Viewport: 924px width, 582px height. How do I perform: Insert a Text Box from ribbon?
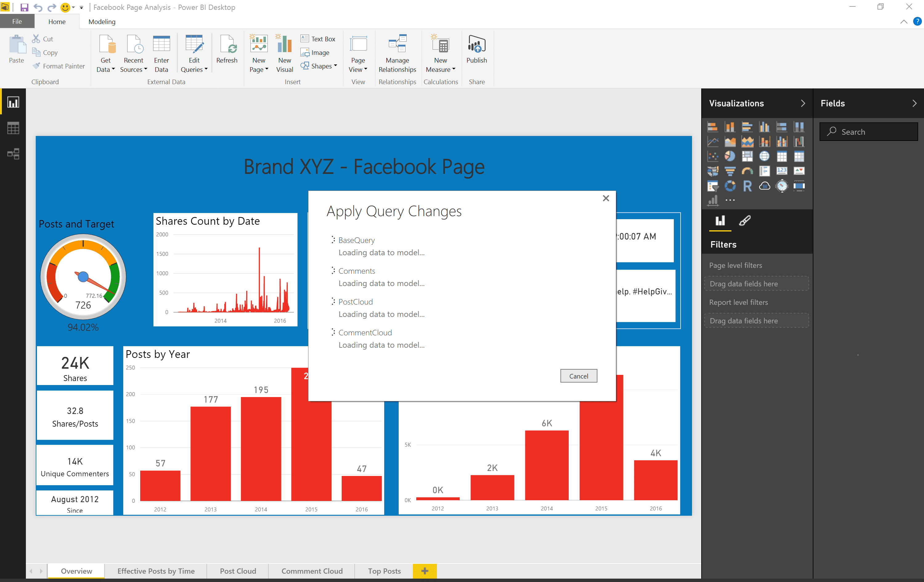[318, 39]
